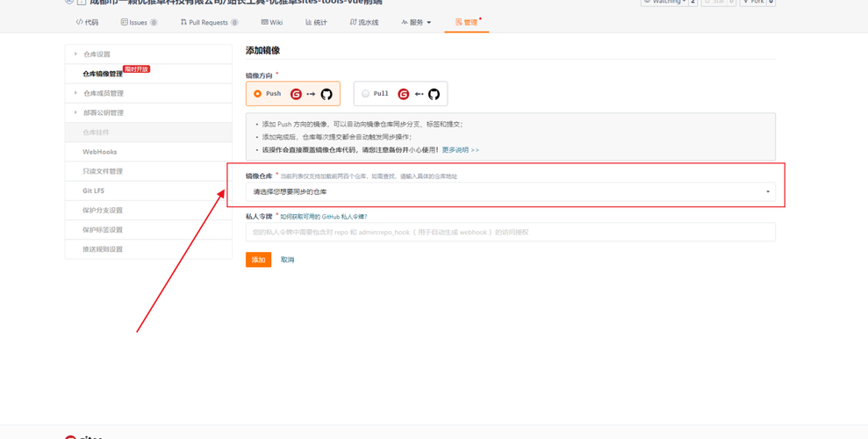The image size is (868, 439).
Task: Open 推送规则设置 in the sidebar
Action: (148, 249)
